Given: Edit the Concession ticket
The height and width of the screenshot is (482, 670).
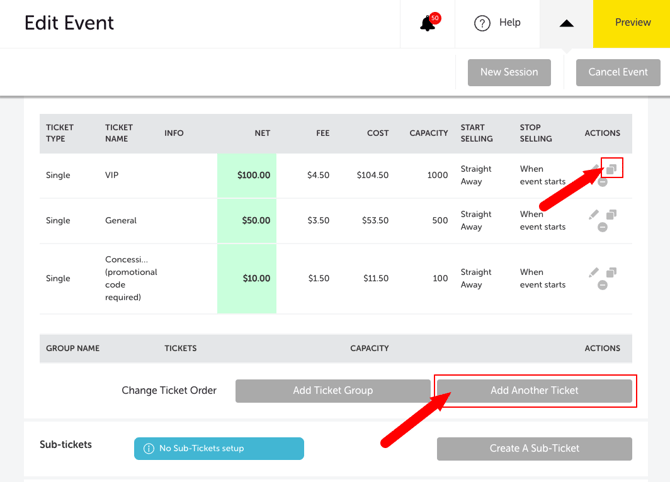Looking at the screenshot, I should click(x=594, y=272).
